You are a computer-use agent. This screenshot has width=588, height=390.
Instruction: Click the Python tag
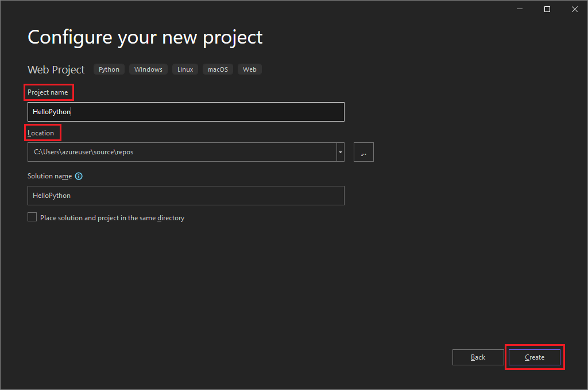point(109,69)
